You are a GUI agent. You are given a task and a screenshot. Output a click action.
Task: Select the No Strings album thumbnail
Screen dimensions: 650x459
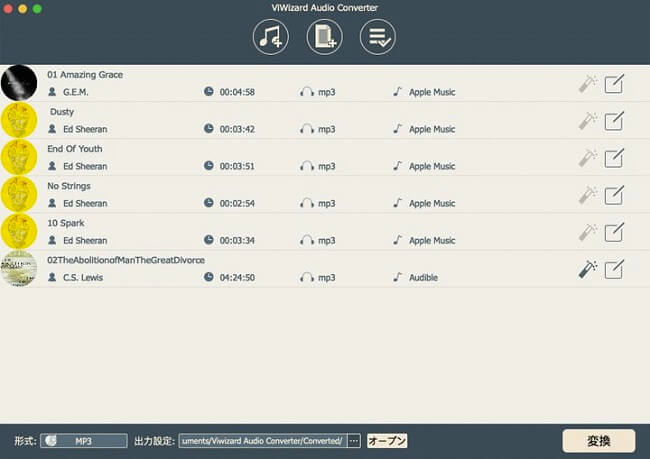coord(19,194)
